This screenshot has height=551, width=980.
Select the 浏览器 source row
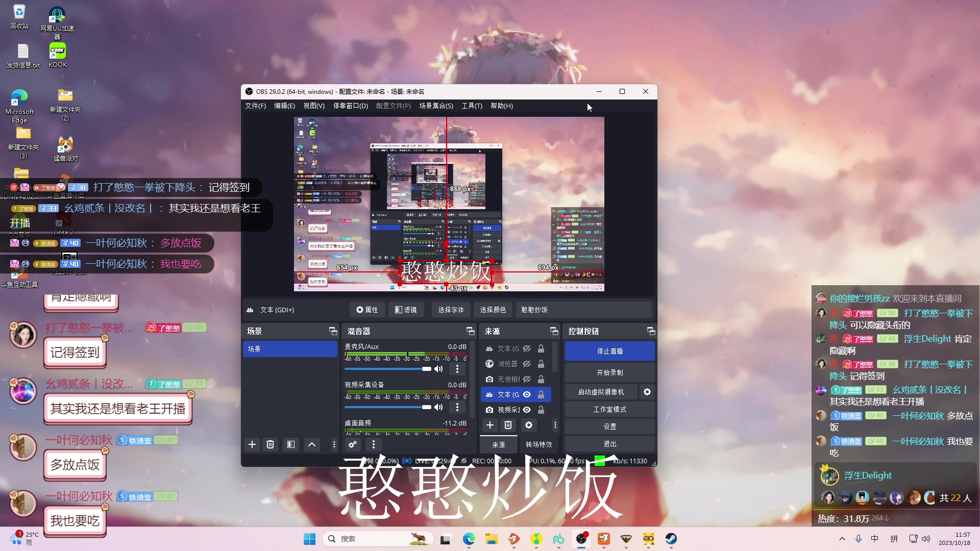(516, 364)
